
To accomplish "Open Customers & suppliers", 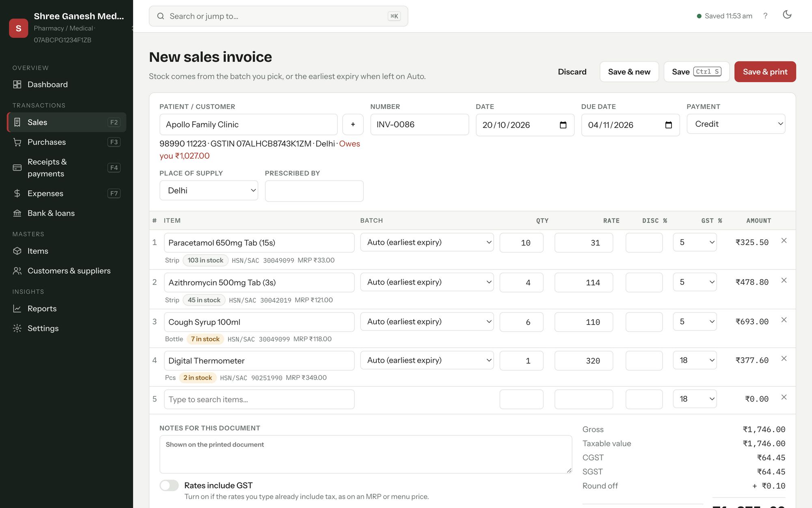I will (67, 271).
